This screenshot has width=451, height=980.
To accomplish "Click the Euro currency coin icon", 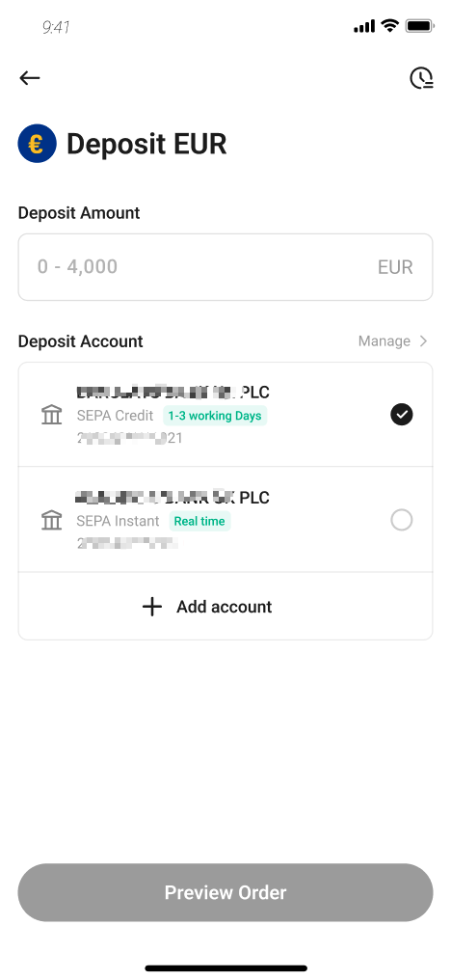I will click(37, 144).
